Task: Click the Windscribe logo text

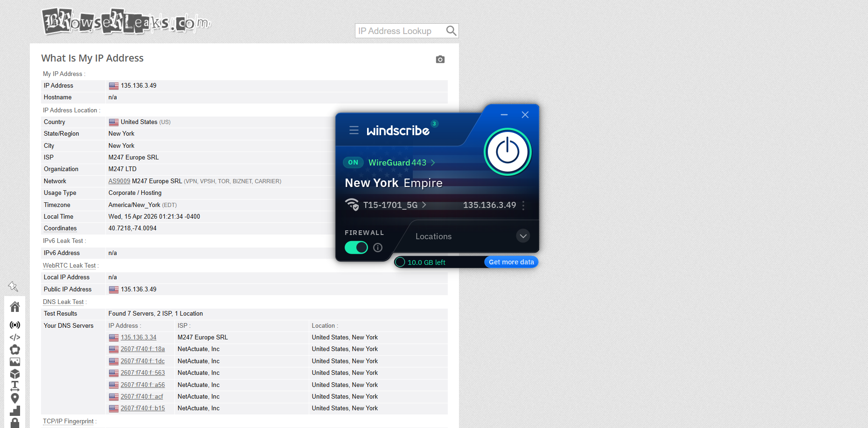Action: [x=398, y=131]
